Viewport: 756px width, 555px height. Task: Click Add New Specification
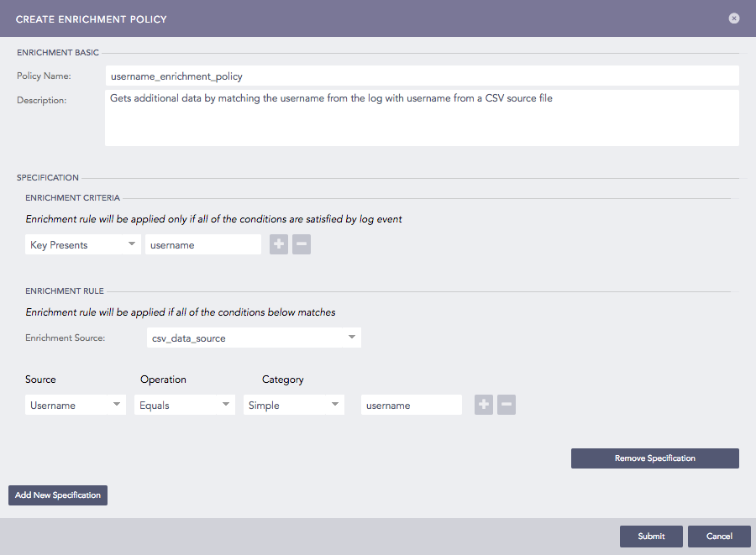[57, 495]
